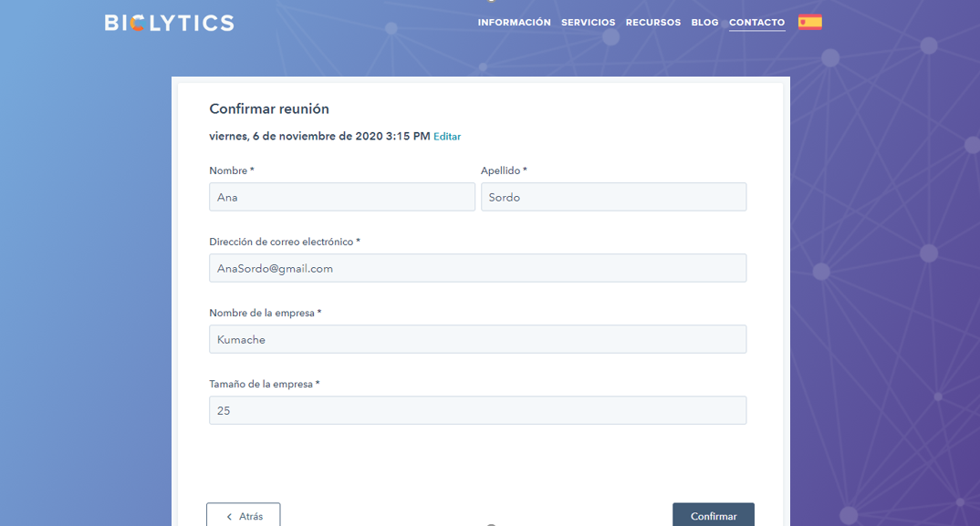Click the email address input field

(477, 268)
